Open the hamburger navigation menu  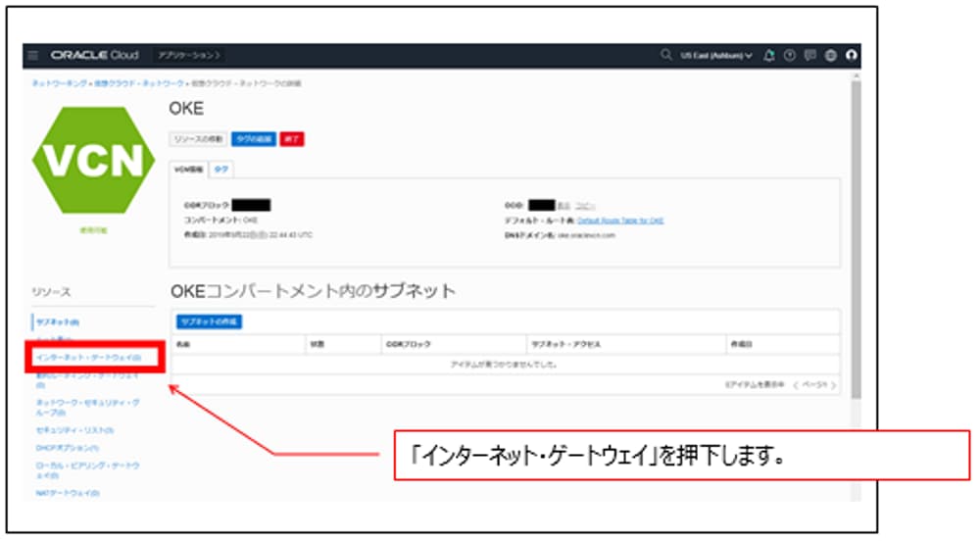coord(33,55)
